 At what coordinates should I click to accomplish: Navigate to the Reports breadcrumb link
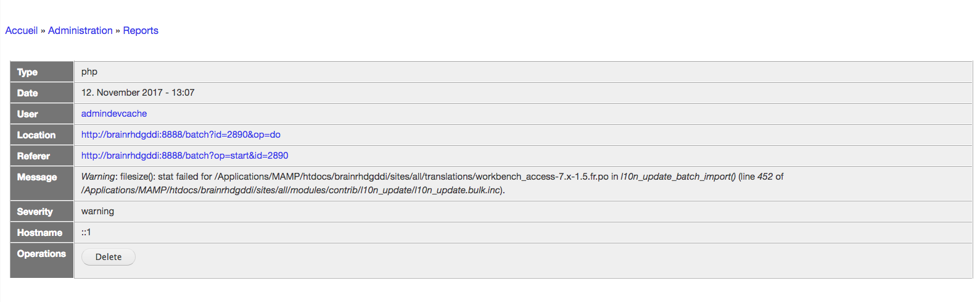[x=141, y=30]
